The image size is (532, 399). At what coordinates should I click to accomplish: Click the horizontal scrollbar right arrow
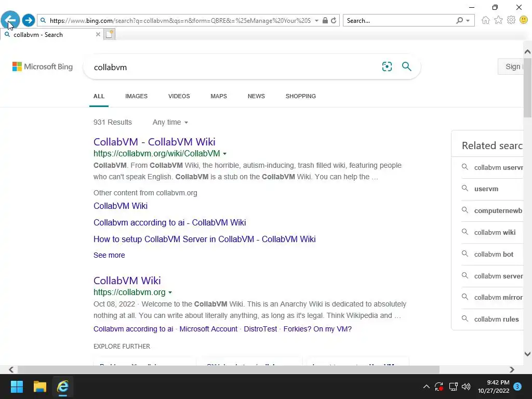[x=512, y=369]
